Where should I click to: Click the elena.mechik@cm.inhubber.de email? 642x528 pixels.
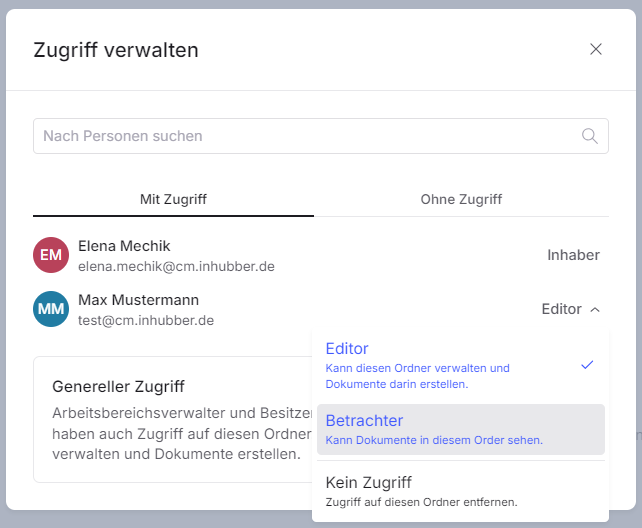(176, 267)
